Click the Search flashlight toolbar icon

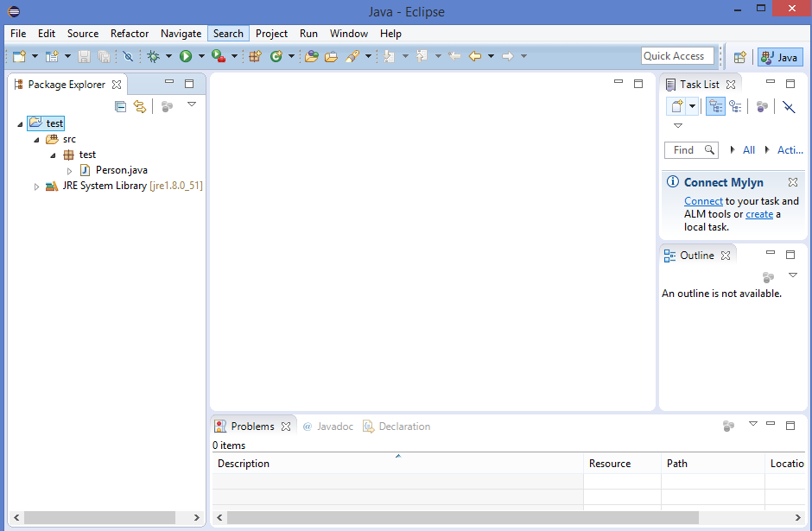(352, 56)
